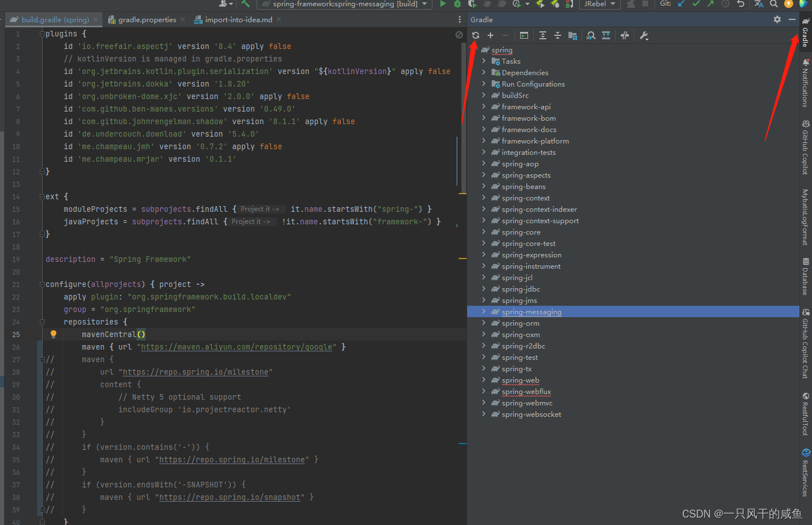Reload all Gradle projects icon
The height and width of the screenshot is (525, 812).
tap(476, 35)
